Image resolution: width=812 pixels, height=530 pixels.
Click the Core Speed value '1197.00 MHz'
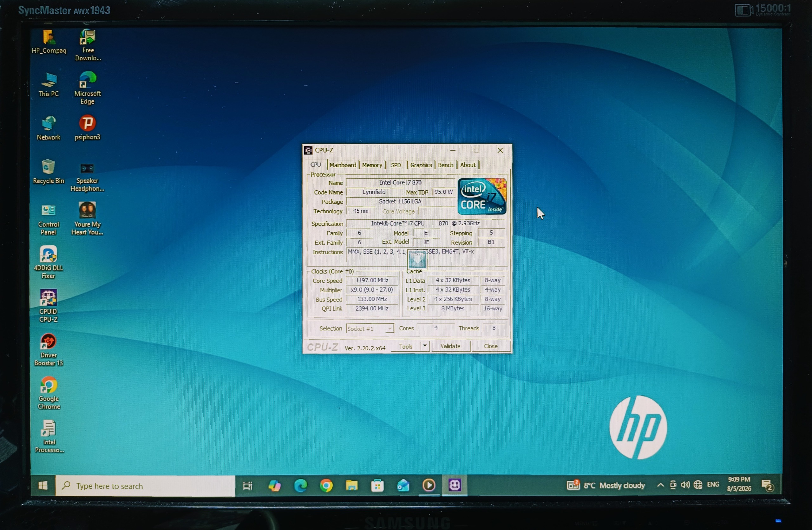pos(372,280)
